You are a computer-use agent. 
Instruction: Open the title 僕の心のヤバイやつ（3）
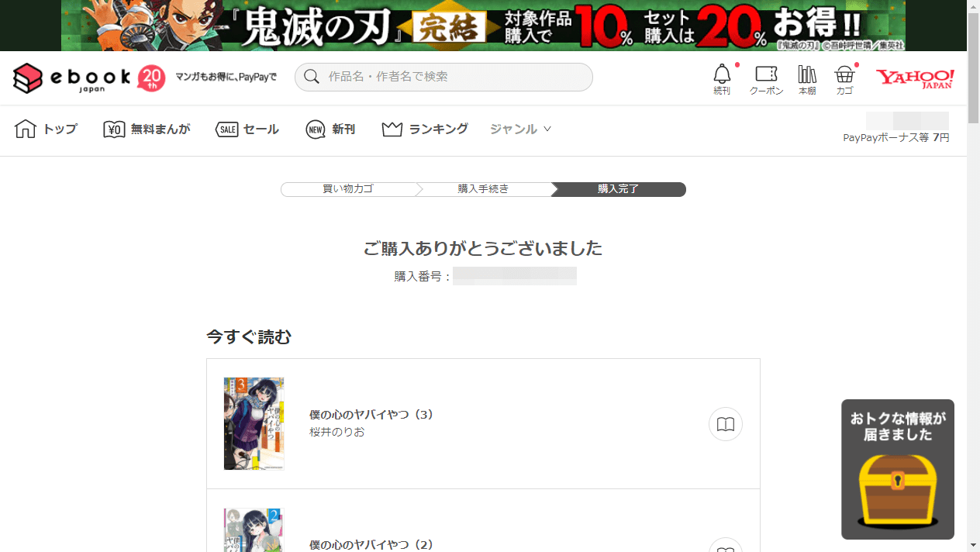coord(371,415)
